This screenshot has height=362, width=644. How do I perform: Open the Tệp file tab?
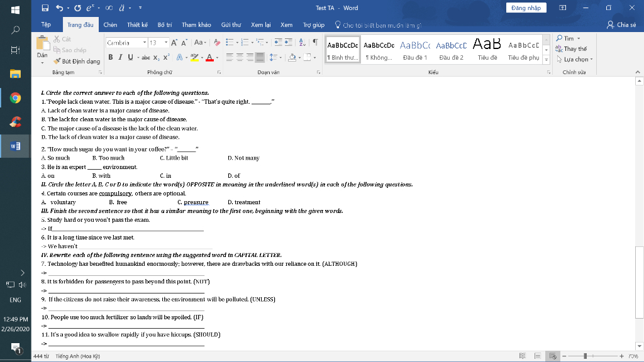[46, 25]
